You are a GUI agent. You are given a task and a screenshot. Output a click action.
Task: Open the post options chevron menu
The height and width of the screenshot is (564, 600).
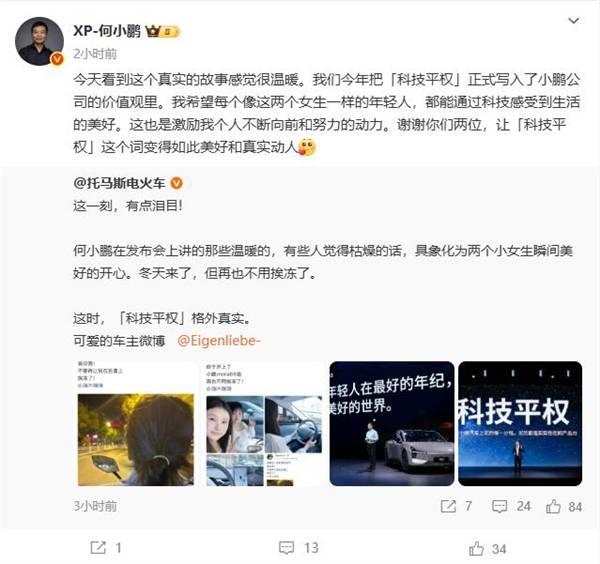[x=573, y=21]
